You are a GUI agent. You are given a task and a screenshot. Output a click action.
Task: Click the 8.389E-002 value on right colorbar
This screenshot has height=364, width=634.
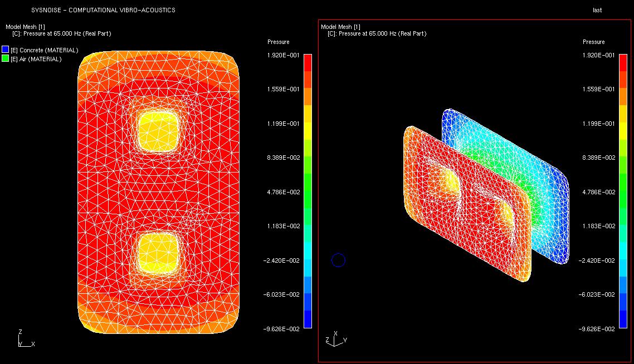[598, 158]
